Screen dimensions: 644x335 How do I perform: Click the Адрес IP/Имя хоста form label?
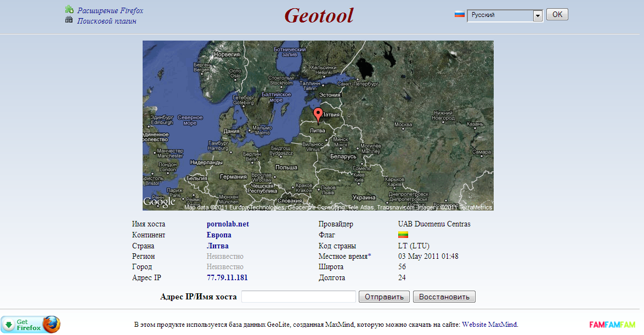pos(199,297)
